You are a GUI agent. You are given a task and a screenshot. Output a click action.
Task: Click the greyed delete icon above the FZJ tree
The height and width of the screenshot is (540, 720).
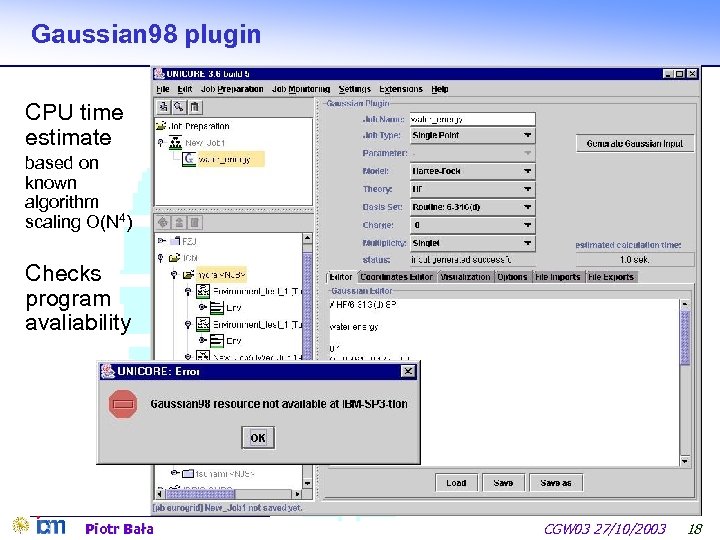(x=195, y=222)
